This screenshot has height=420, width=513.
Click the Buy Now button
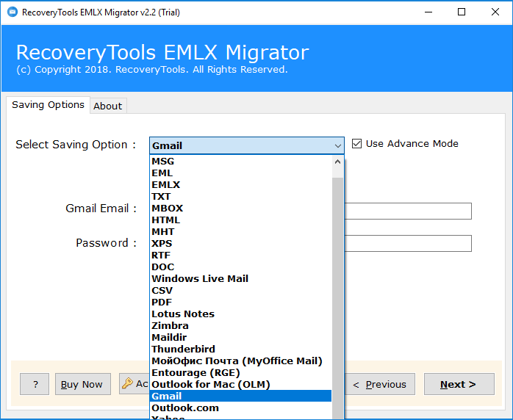point(83,384)
